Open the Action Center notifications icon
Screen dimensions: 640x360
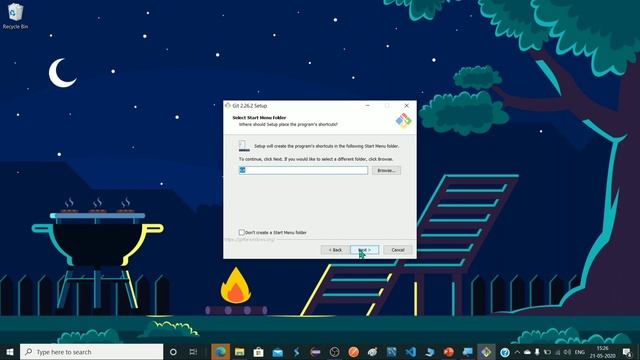pos(627,352)
